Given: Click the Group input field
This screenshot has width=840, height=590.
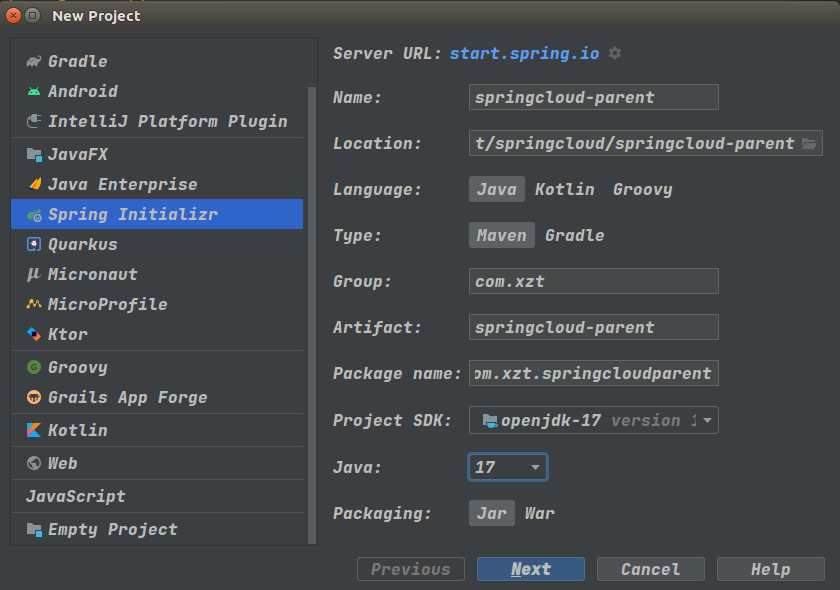Looking at the screenshot, I should tap(593, 281).
